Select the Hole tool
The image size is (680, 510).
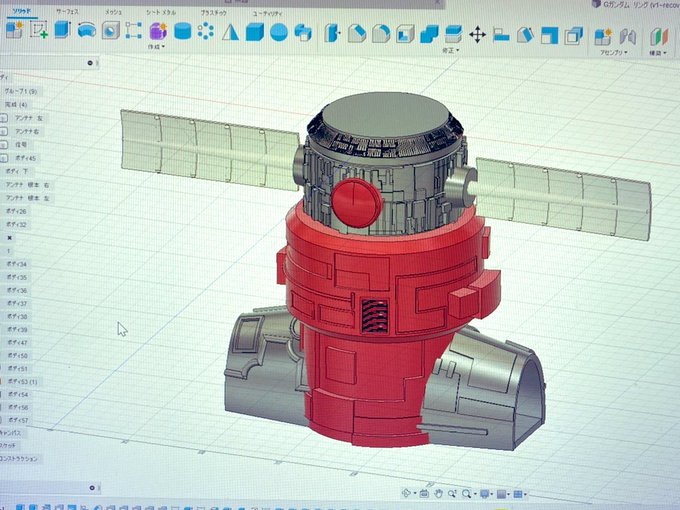tap(111, 31)
